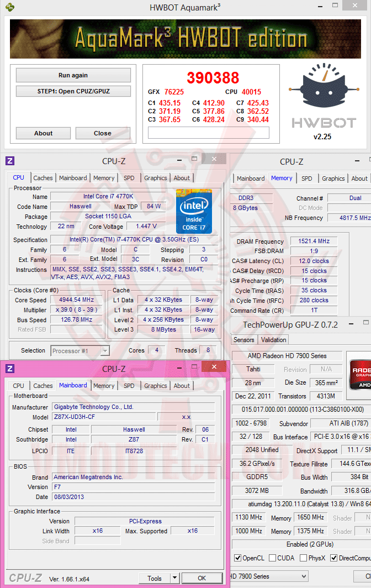The width and height of the screenshot is (371, 588).
Task: Open Mainboard tab in top CPU-Z window
Action: pos(73,178)
